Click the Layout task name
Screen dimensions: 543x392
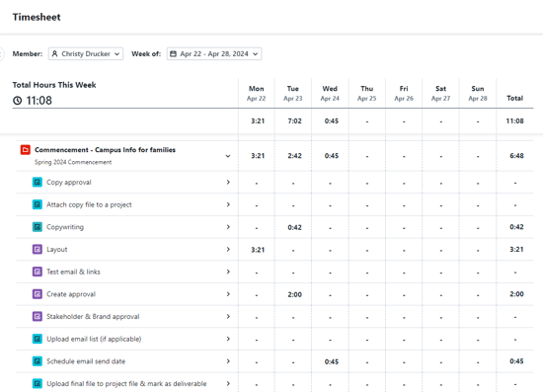[x=57, y=250]
